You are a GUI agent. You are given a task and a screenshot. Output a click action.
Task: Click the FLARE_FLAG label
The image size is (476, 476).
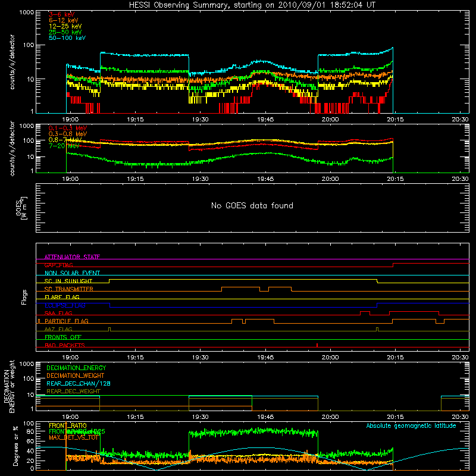(62, 297)
